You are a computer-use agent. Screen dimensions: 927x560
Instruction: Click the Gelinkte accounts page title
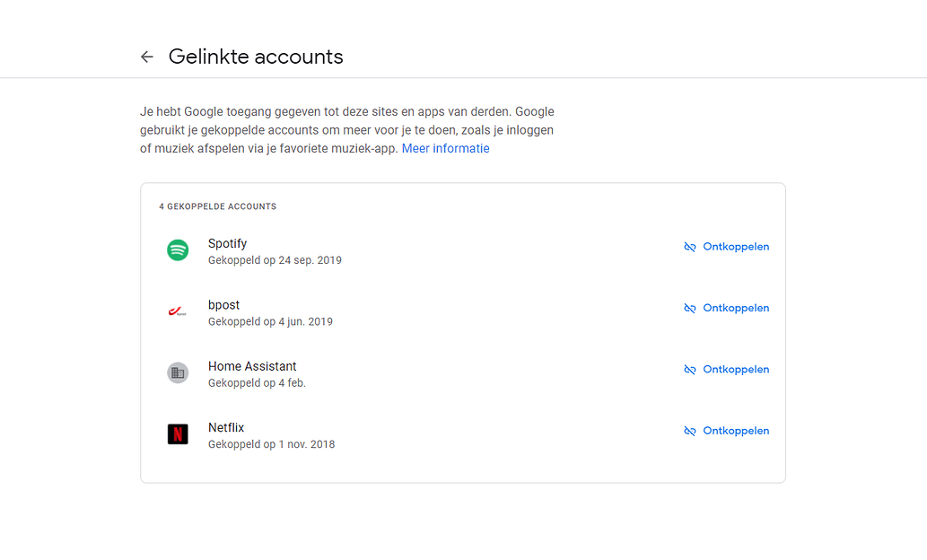(x=255, y=56)
